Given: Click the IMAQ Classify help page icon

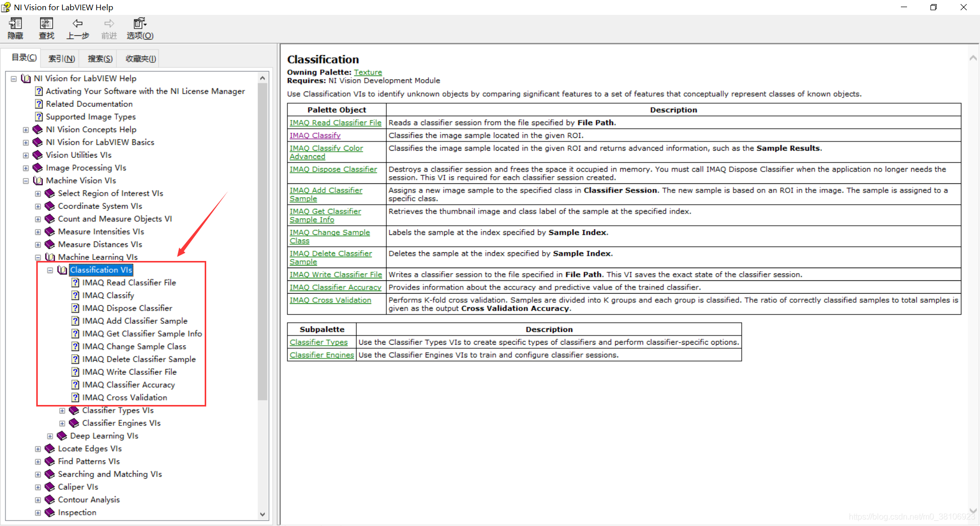Looking at the screenshot, I should pos(75,295).
